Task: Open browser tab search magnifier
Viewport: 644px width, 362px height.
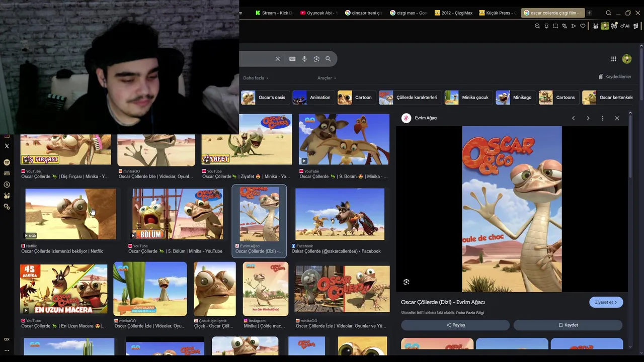Action: point(608,13)
